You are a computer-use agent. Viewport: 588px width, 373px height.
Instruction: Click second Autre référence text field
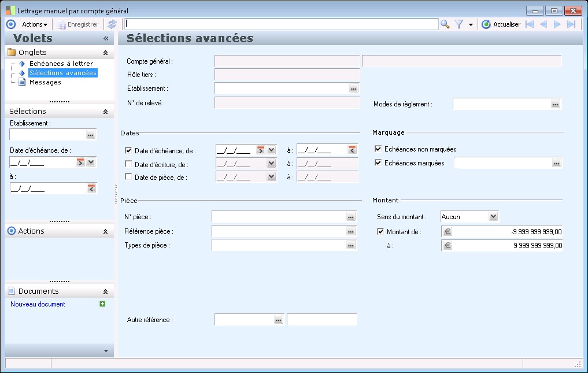tap(322, 320)
